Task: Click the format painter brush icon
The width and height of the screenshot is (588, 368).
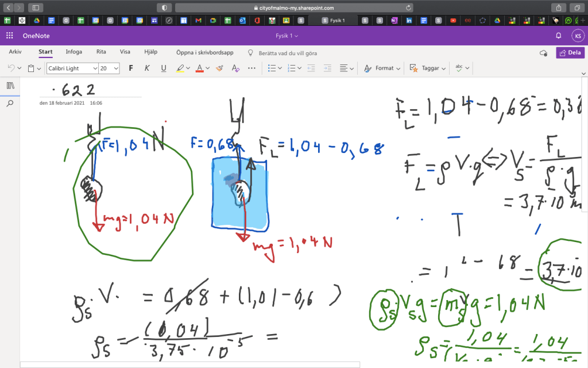Action: 219,68
